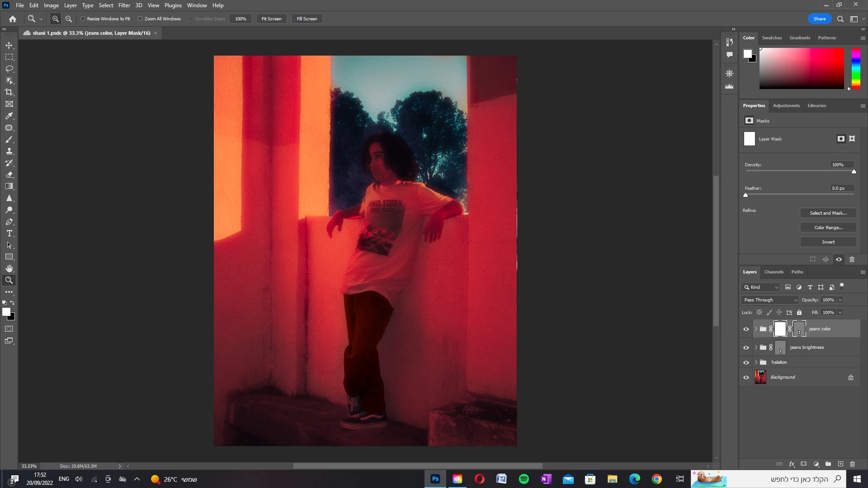Select the Lasso tool
The image size is (868, 488).
9,69
